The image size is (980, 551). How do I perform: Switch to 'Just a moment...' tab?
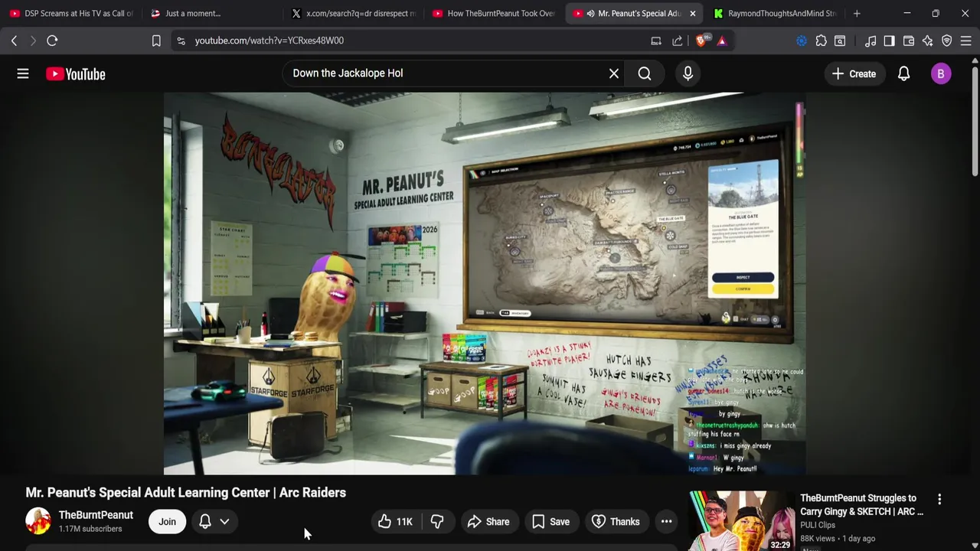click(211, 13)
